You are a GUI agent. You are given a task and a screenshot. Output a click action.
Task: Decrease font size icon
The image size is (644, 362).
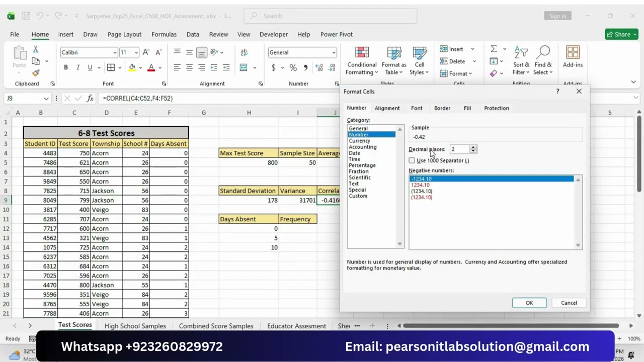pos(158,52)
